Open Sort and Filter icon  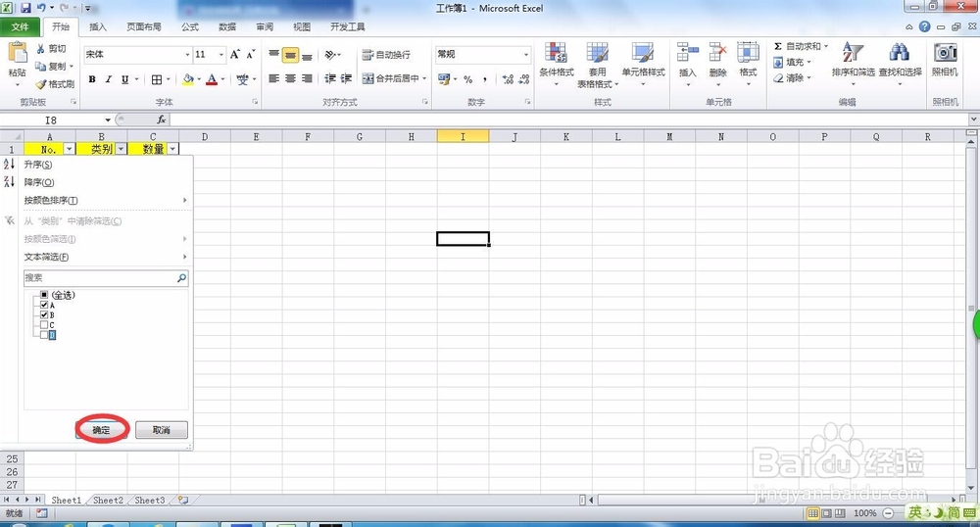[x=853, y=53]
